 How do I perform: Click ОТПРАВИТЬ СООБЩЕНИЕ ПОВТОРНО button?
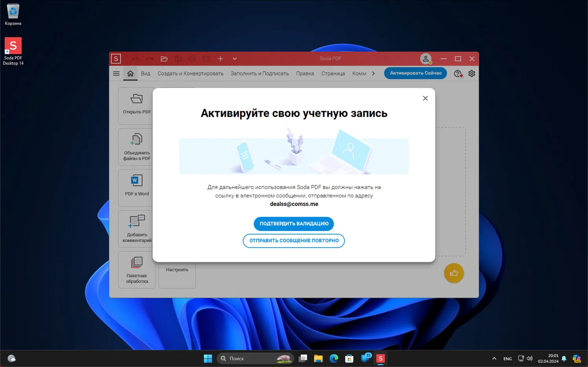point(294,241)
